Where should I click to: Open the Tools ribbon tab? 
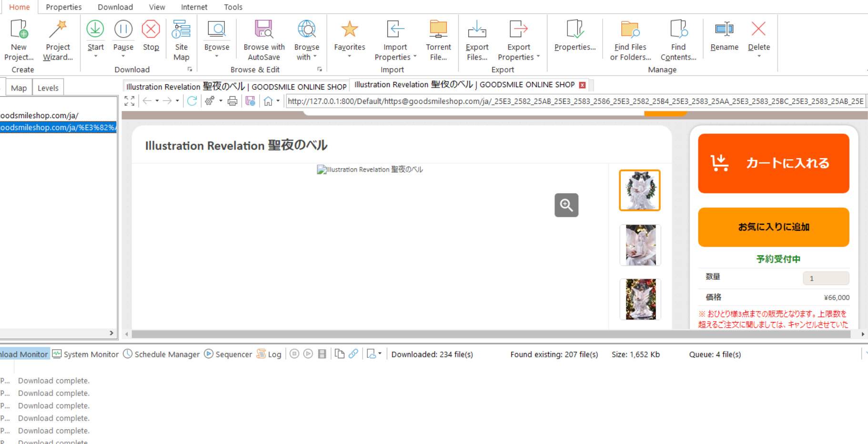click(233, 7)
